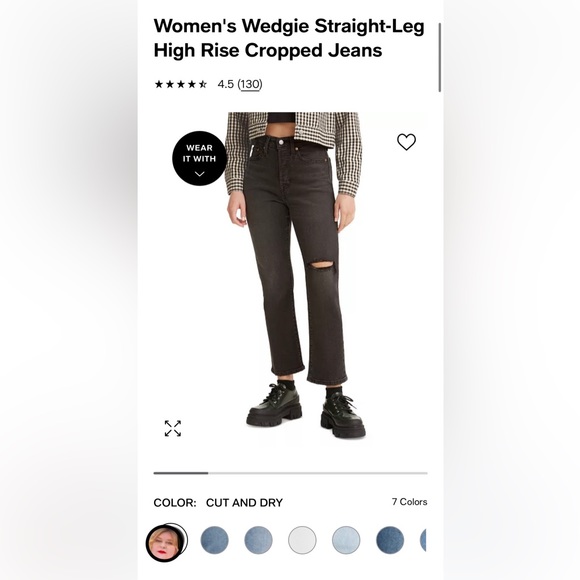
Task: Select the dark indigo blue swatch
Action: point(390,540)
